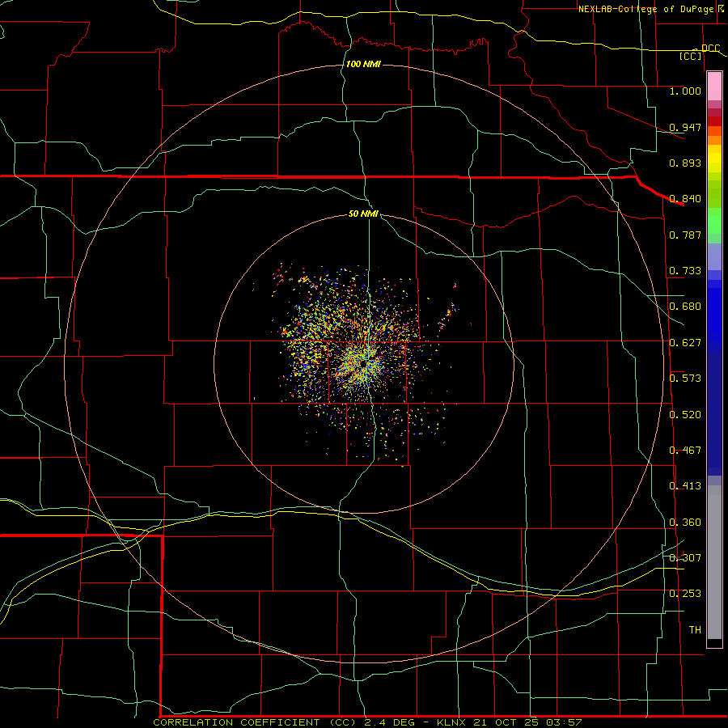Pick the light pink legend color band
728x728 pixels.
click(714, 87)
